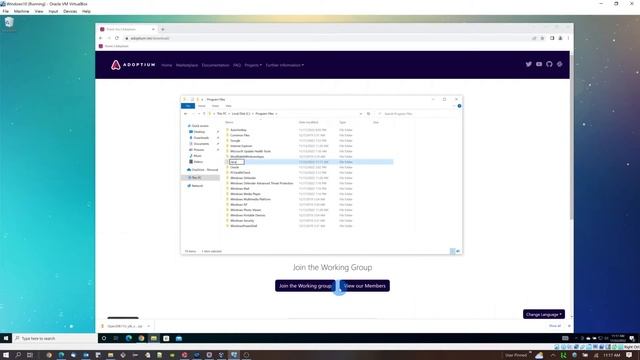Open Microsoft Store on guest taskbar
640x360 pixels.
click(x=166, y=338)
